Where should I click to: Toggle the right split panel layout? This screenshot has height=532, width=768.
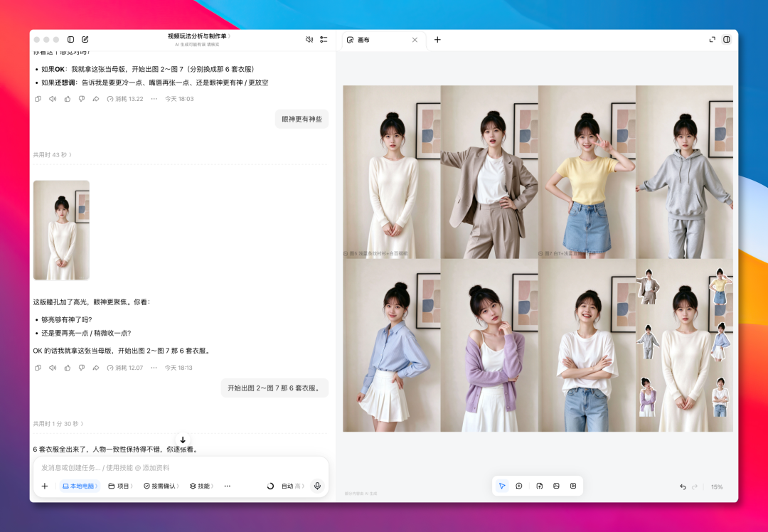point(727,39)
